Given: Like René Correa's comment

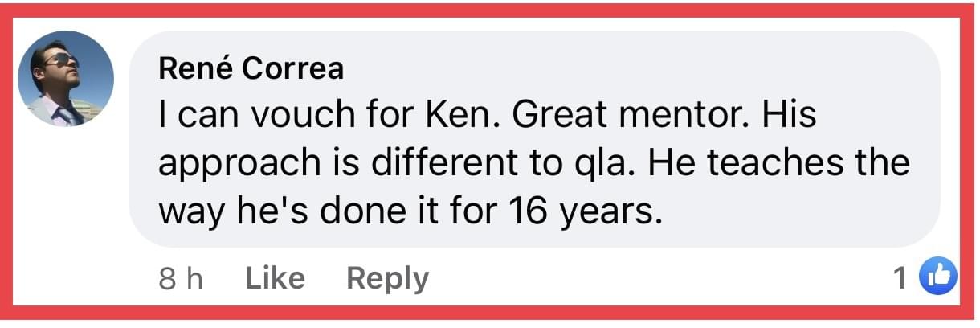Looking at the screenshot, I should tap(274, 278).
